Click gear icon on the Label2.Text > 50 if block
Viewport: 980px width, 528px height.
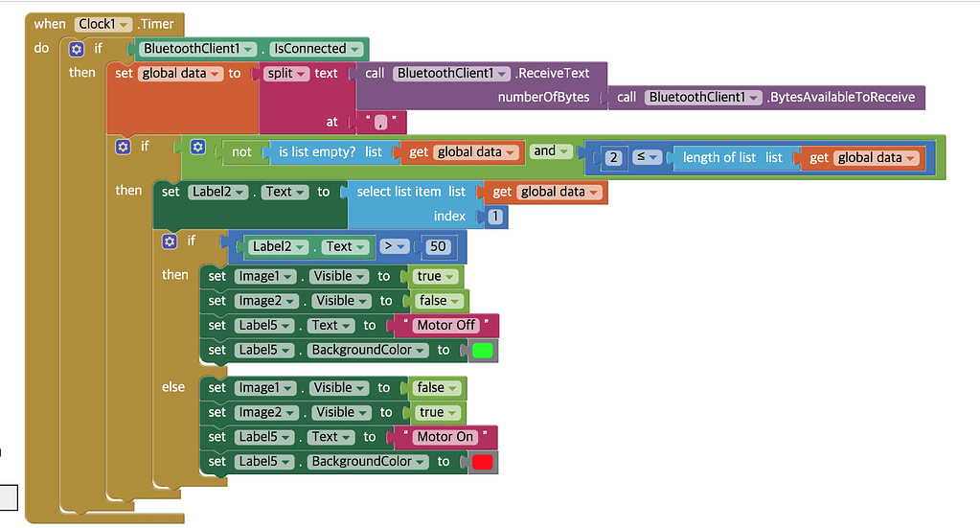[170, 241]
